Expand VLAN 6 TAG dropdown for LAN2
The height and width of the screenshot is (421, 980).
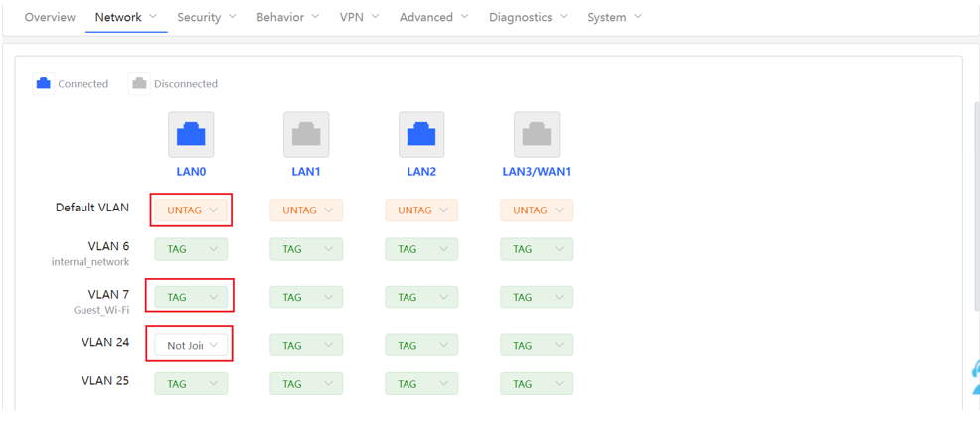[x=421, y=249]
